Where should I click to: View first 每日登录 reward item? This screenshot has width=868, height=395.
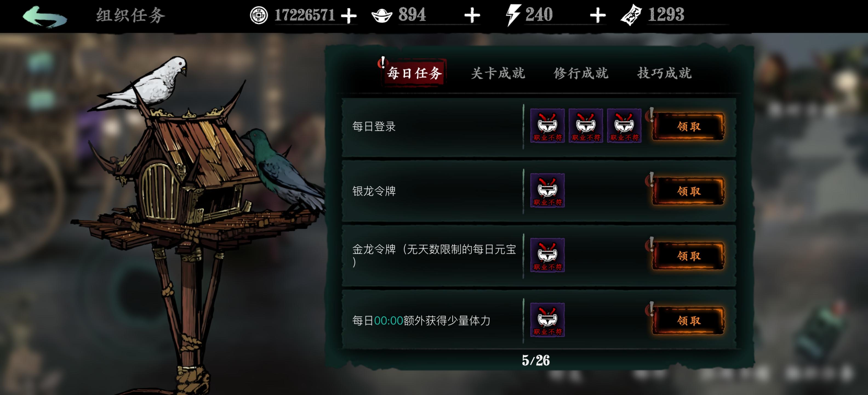point(547,125)
